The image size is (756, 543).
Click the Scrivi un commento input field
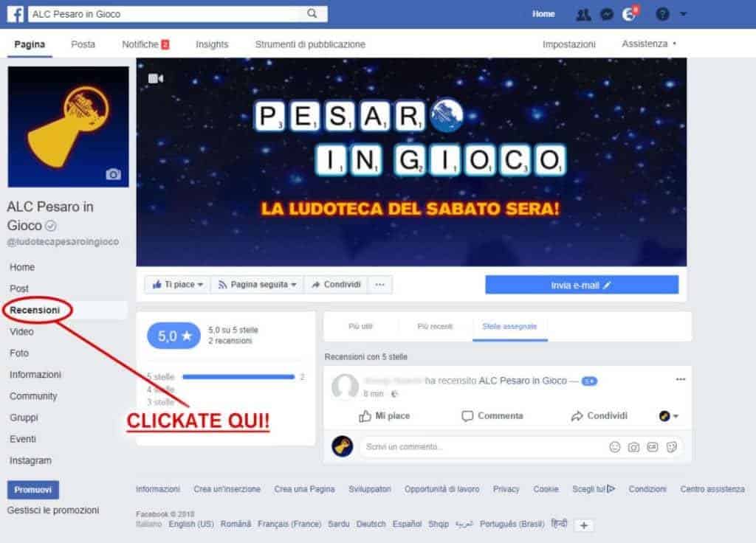coord(484,446)
